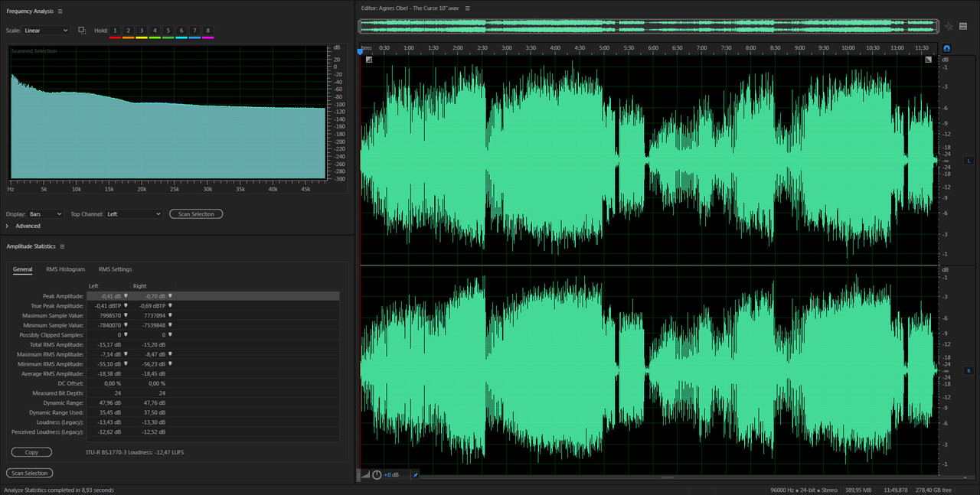Click the HUD amplitude bars icon
980x495 pixels.
[x=365, y=475]
